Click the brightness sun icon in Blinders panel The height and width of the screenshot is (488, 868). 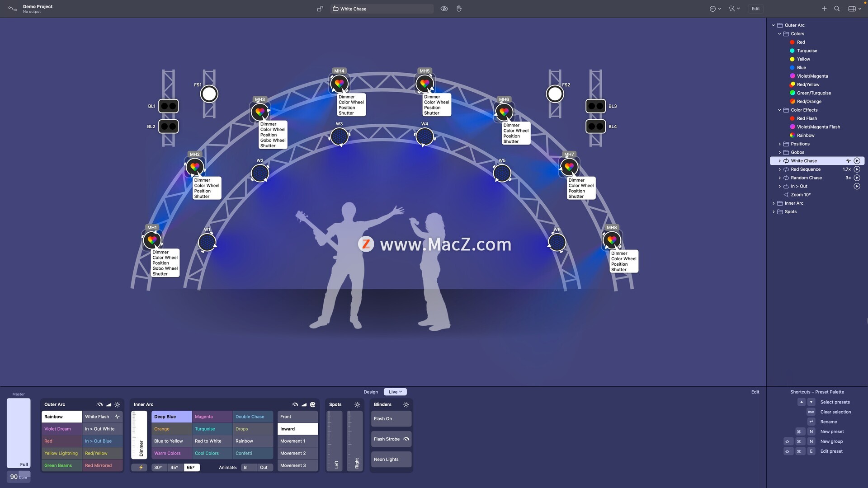click(406, 404)
